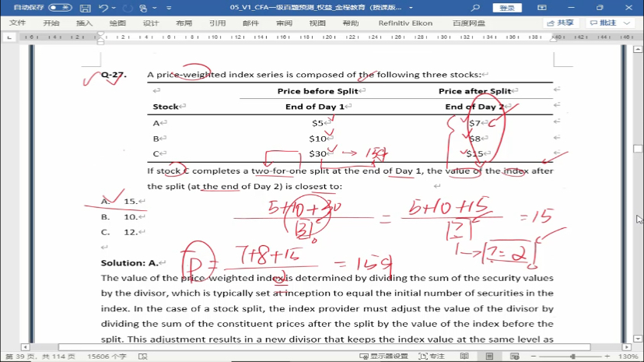644x362 pixels.
Task: Open the document title dropdown arrow
Action: click(x=411, y=8)
